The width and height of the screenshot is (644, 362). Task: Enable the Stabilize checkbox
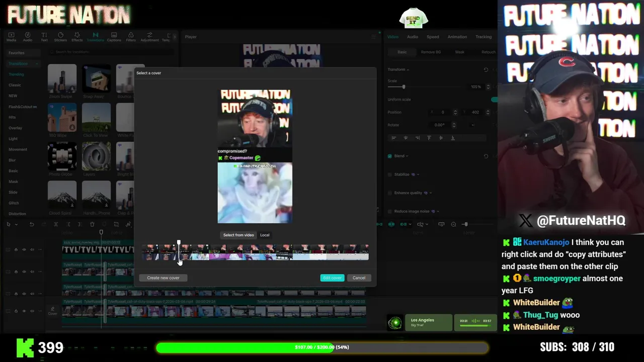pyautogui.click(x=390, y=174)
